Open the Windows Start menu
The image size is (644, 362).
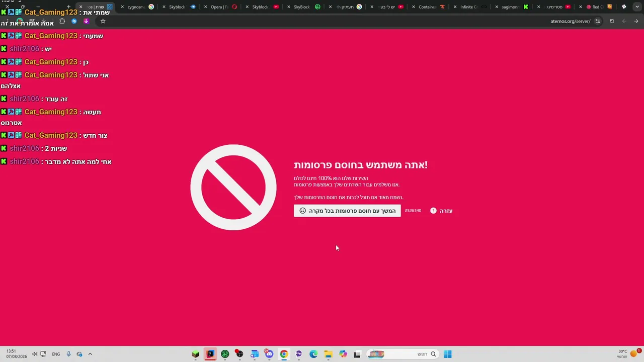coord(447,354)
